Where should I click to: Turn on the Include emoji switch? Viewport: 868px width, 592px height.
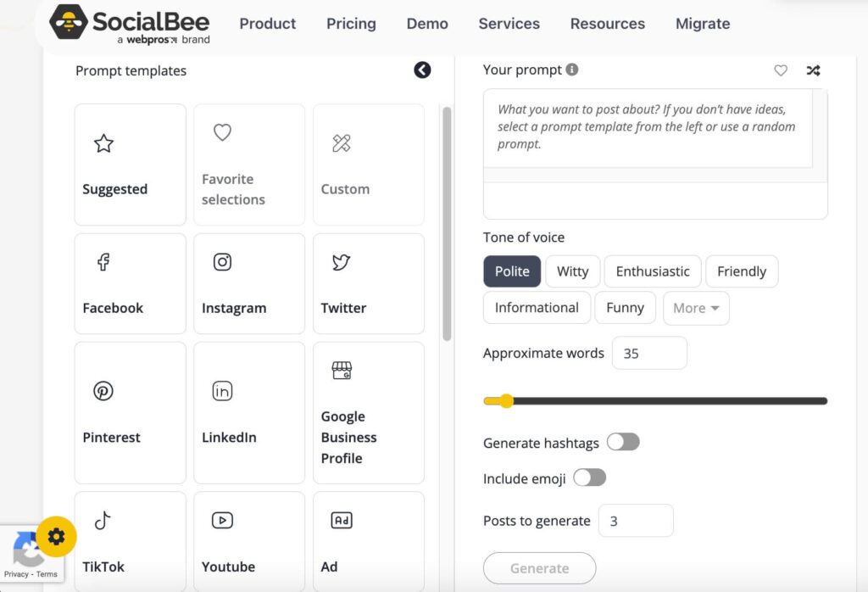(x=590, y=478)
